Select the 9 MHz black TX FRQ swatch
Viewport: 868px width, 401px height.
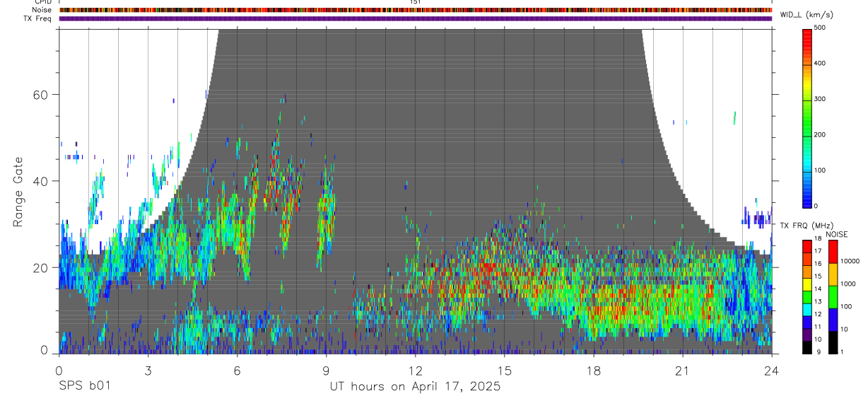807,348
